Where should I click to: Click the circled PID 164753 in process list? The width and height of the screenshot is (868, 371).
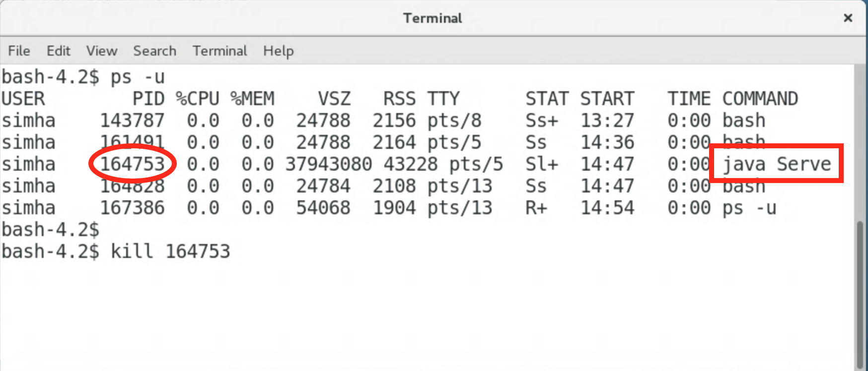coord(132,164)
